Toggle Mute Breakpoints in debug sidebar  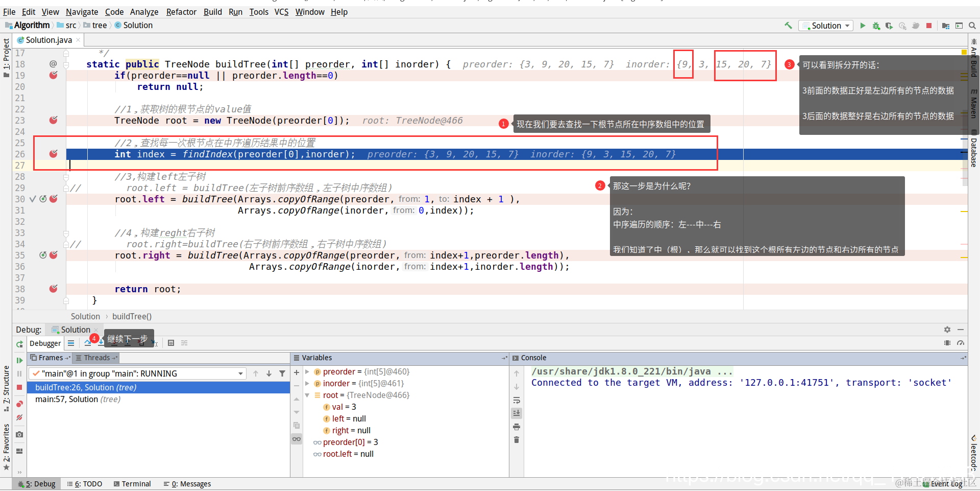click(19, 417)
